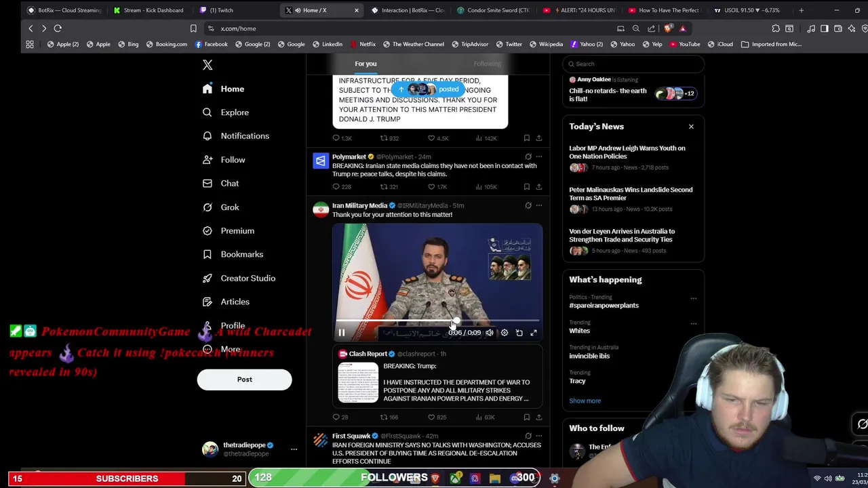Open the Polymarket profile avatar
The width and height of the screenshot is (868, 488).
point(320,161)
